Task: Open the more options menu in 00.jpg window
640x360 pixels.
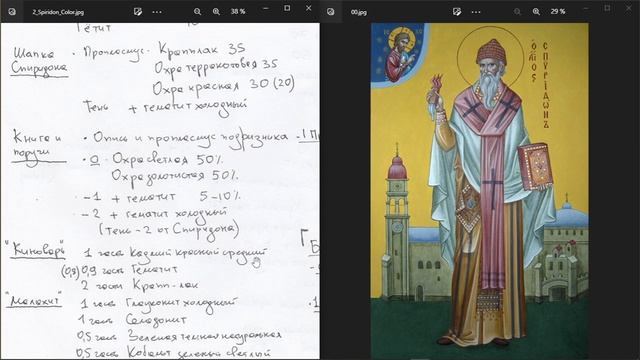Action: (x=476, y=12)
